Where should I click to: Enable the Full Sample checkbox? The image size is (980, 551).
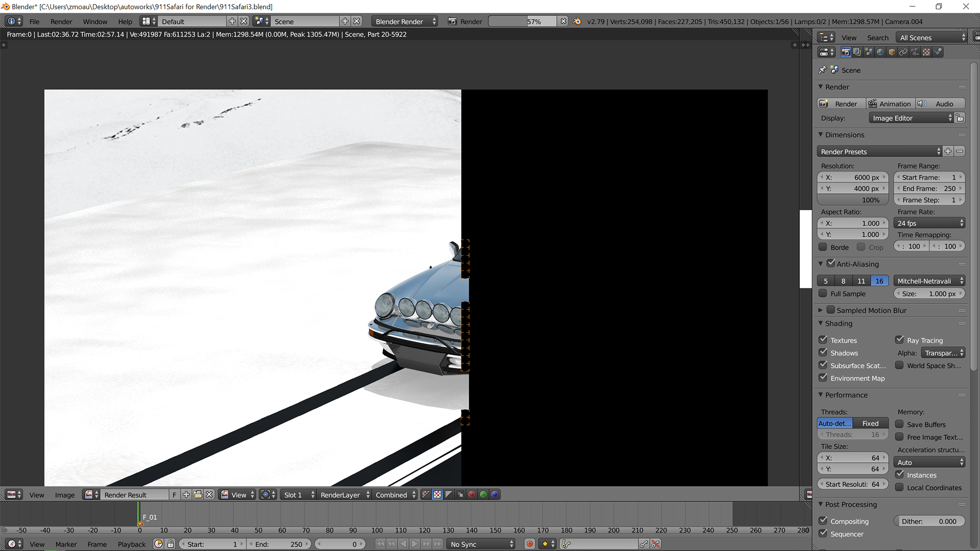[x=823, y=293]
